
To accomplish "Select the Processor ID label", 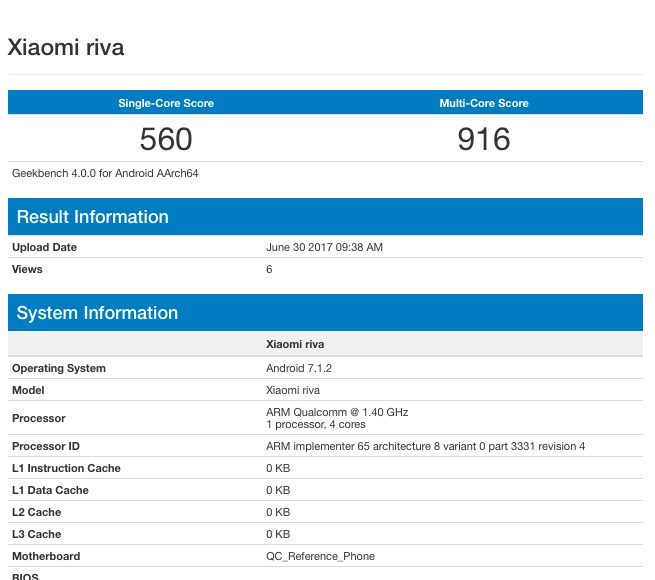I will pos(46,446).
